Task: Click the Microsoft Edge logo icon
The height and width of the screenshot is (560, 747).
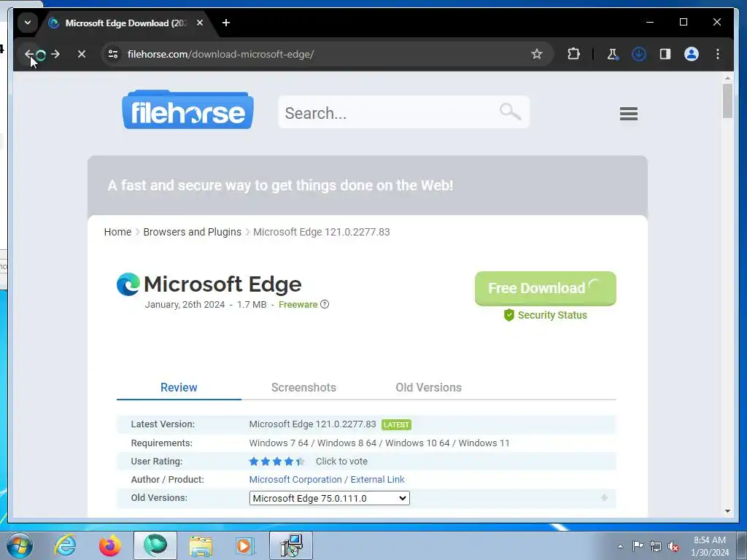Action: click(x=128, y=284)
